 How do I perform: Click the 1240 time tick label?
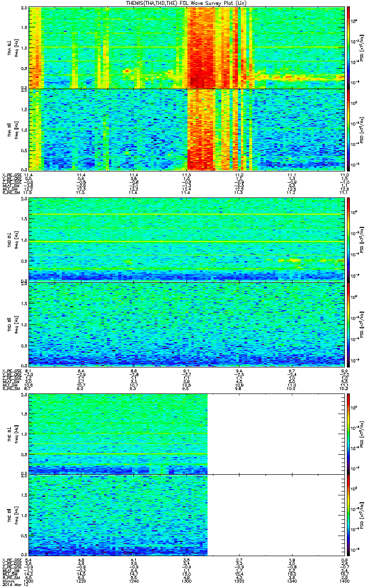point(134,580)
